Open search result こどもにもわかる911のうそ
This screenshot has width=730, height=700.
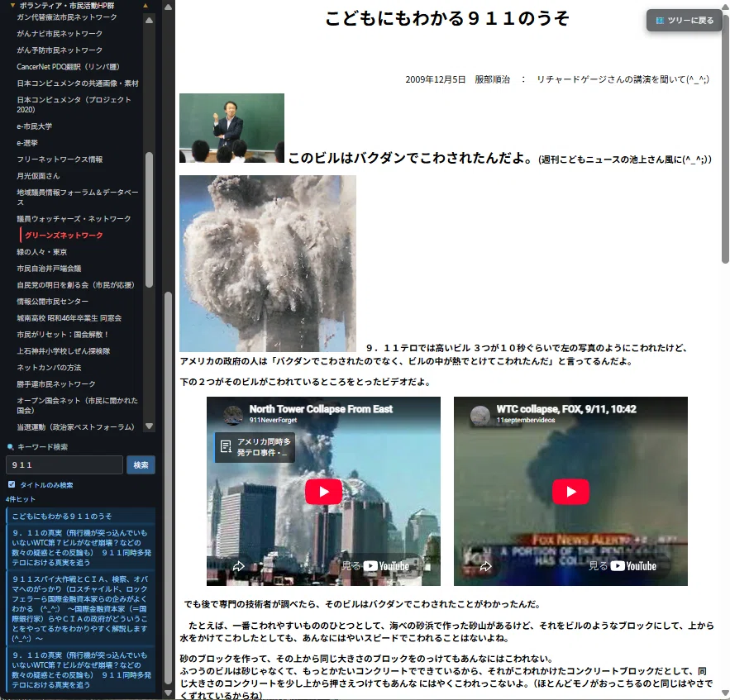(80, 516)
